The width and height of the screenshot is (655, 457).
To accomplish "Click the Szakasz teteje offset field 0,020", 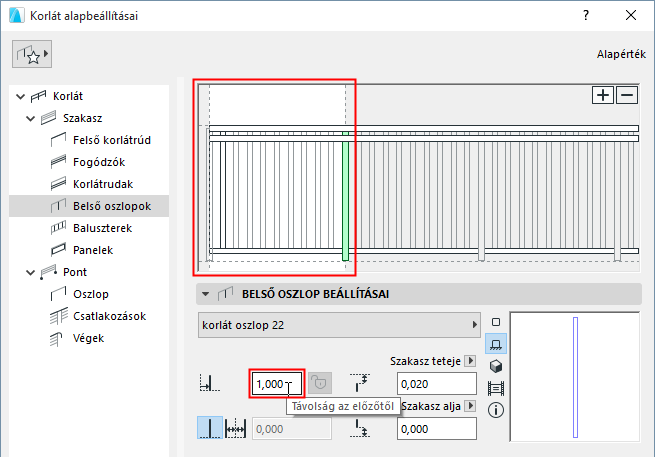I will 437,384.
